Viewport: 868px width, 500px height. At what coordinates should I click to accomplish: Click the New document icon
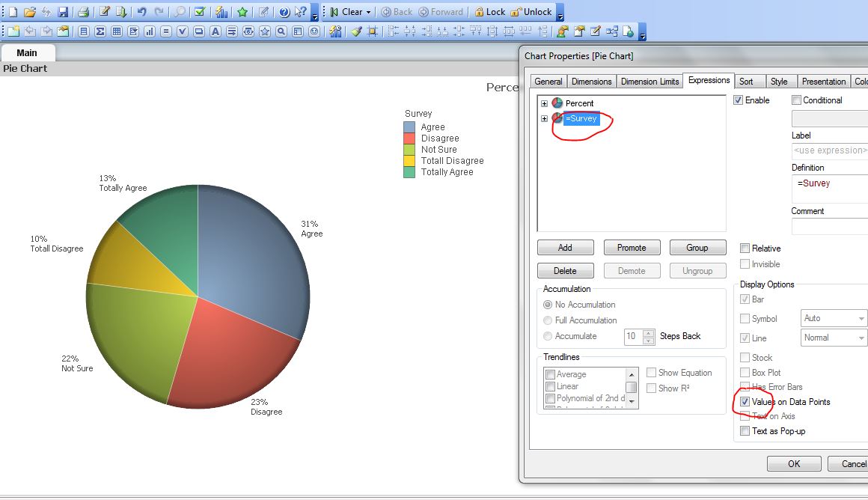tap(13, 12)
